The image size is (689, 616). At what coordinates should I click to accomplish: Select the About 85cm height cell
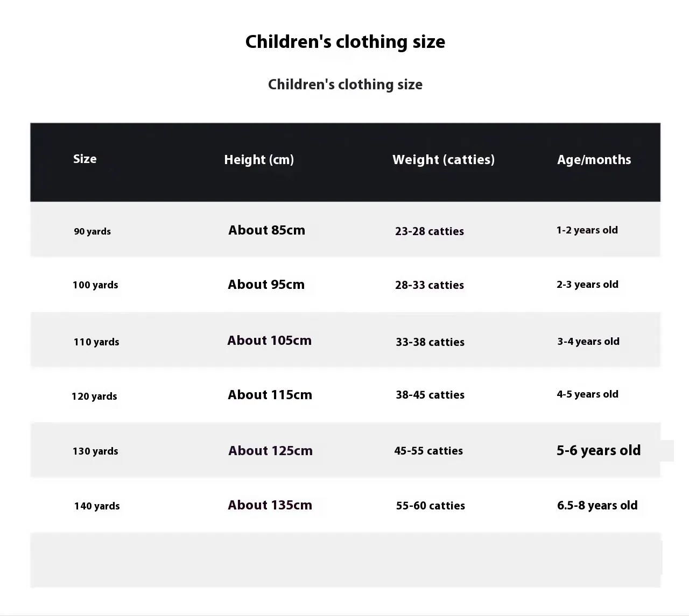pos(266,230)
